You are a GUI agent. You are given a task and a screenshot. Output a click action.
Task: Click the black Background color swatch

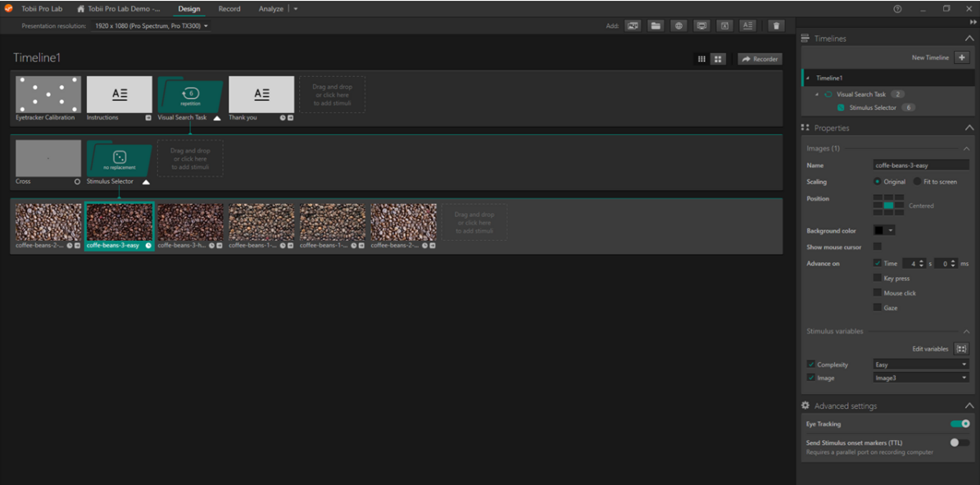point(880,231)
